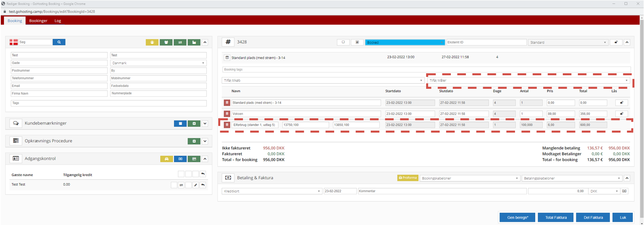The width and height of the screenshot is (644, 225).
Task: Delete the Elforbrug meter line
Action: point(227,125)
